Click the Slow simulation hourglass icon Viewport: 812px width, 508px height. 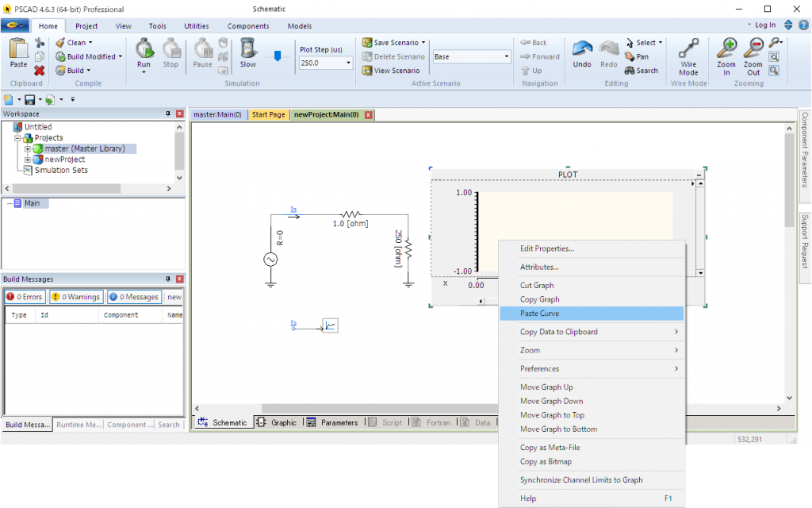point(247,49)
